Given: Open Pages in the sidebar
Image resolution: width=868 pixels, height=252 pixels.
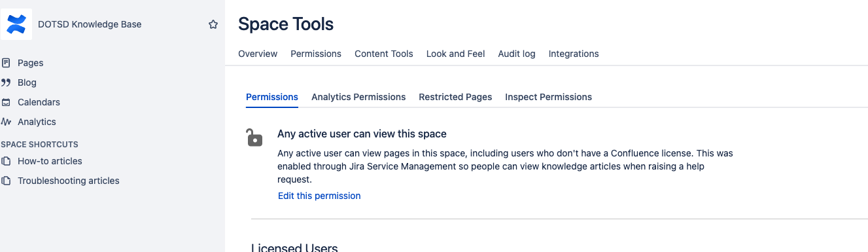Looking at the screenshot, I should point(31,63).
